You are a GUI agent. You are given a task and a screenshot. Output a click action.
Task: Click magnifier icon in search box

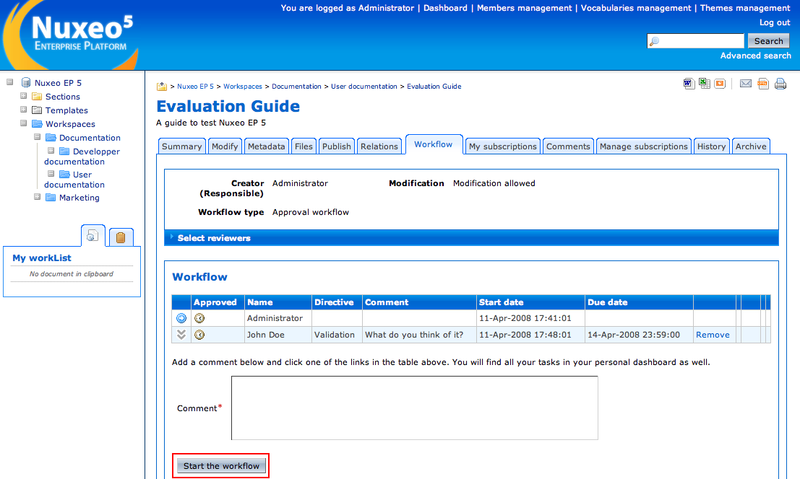click(x=655, y=41)
